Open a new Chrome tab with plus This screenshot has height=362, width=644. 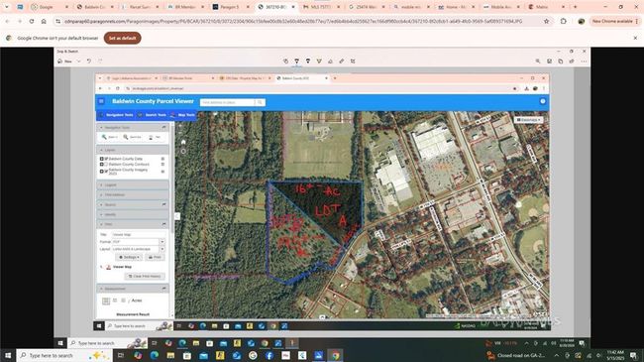point(575,7)
